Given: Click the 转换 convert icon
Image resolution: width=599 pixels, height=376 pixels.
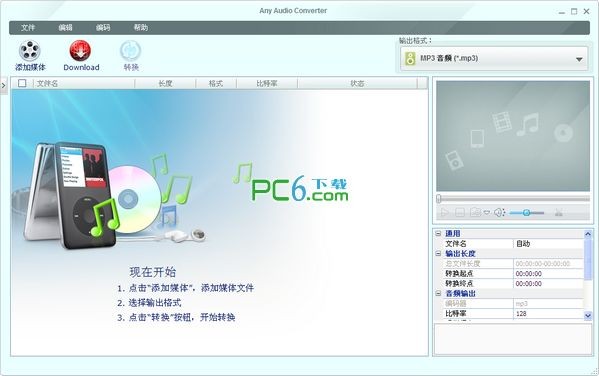Looking at the screenshot, I should (131, 51).
